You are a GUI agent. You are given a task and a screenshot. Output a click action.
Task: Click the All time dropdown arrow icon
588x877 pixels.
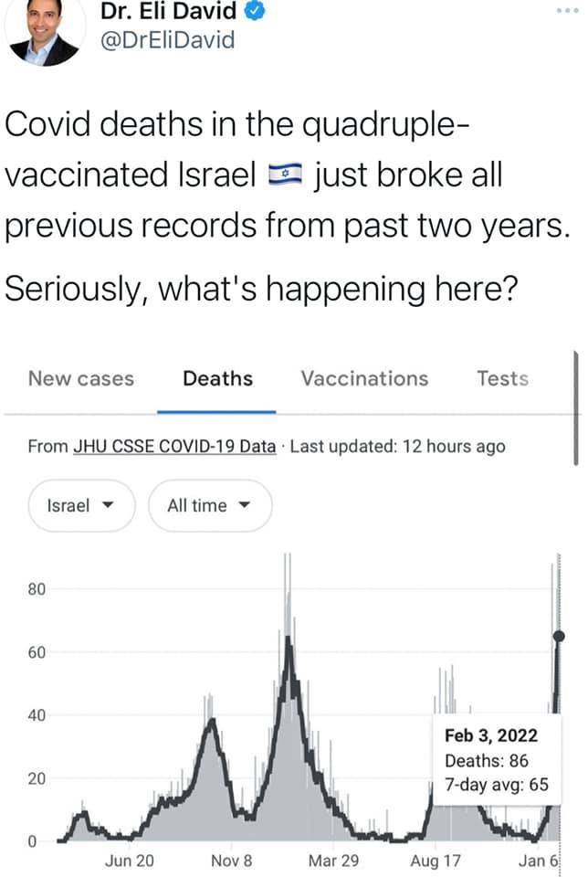click(244, 505)
